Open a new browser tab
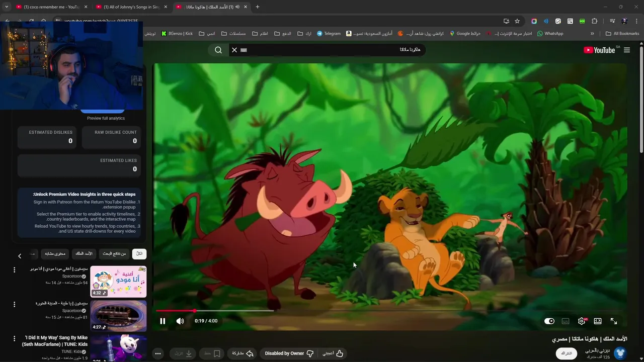Image resolution: width=644 pixels, height=362 pixels. point(257,7)
